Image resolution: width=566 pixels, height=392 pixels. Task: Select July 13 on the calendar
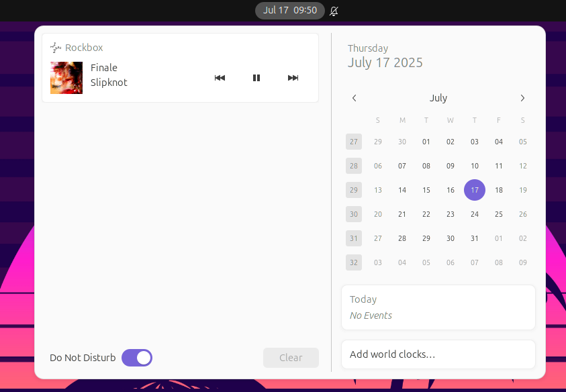[x=378, y=190]
